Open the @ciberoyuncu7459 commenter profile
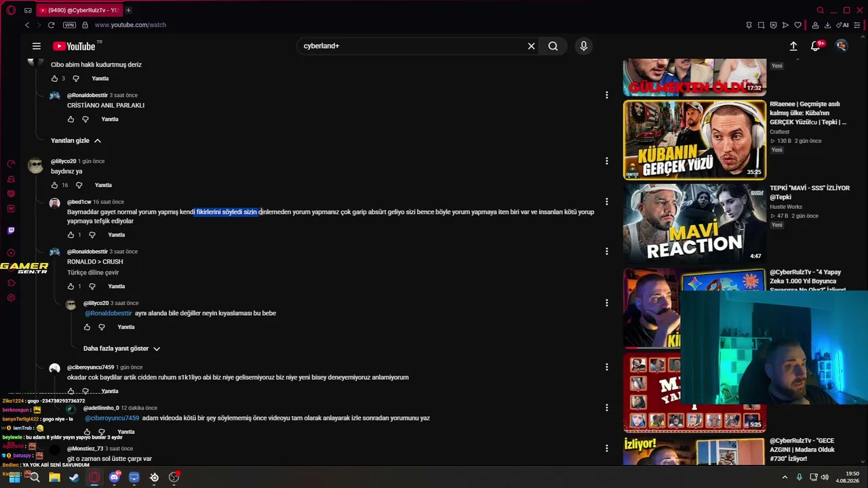868x488 pixels. (x=90, y=367)
